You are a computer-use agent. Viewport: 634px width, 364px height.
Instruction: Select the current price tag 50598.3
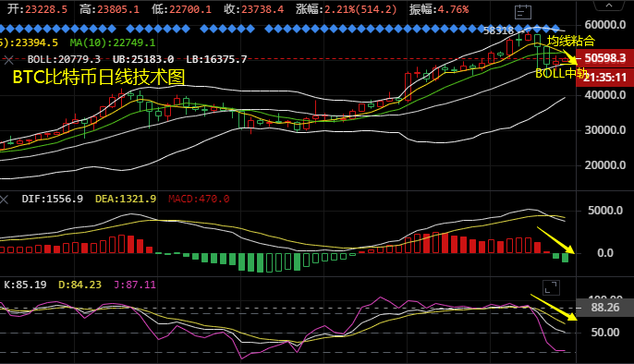(604, 58)
